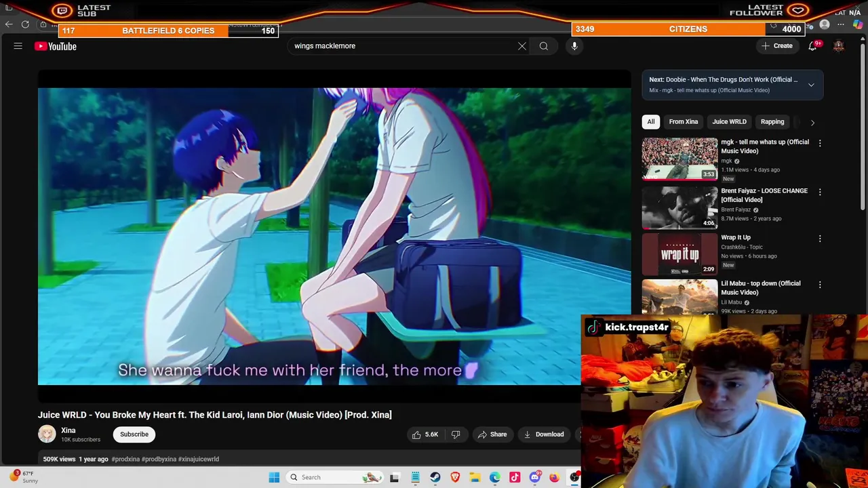Screen dimensions: 868x488
Task: Open the browser profile icon
Action: 825,25
